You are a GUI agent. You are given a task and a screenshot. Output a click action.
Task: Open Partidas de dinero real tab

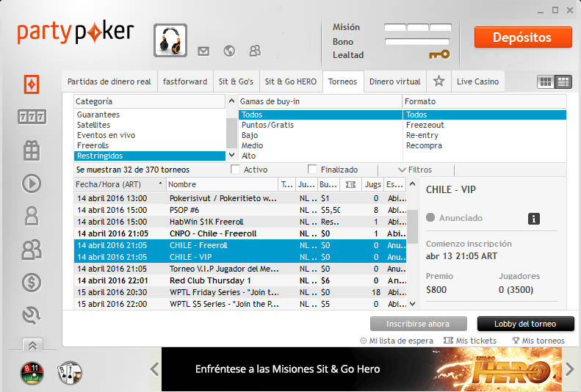109,81
